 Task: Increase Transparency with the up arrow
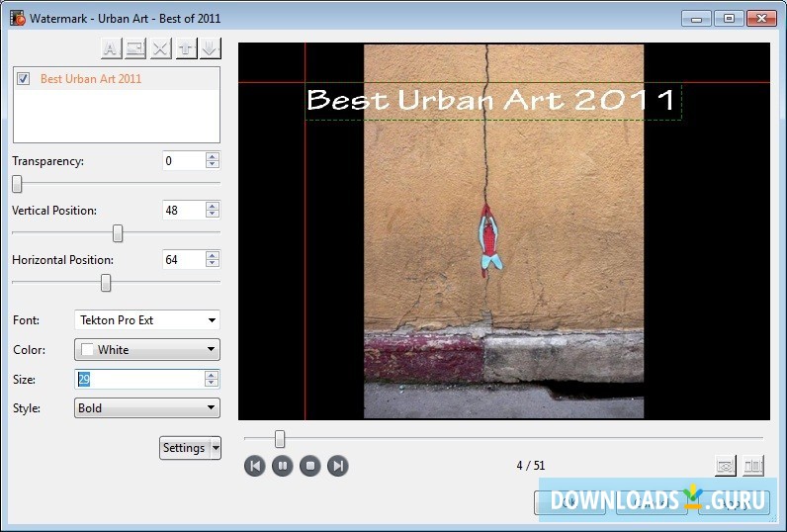pyautogui.click(x=213, y=156)
